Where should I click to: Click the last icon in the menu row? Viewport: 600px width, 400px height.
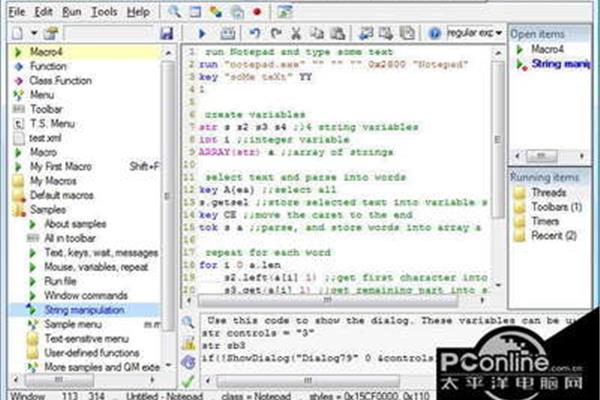[284, 12]
